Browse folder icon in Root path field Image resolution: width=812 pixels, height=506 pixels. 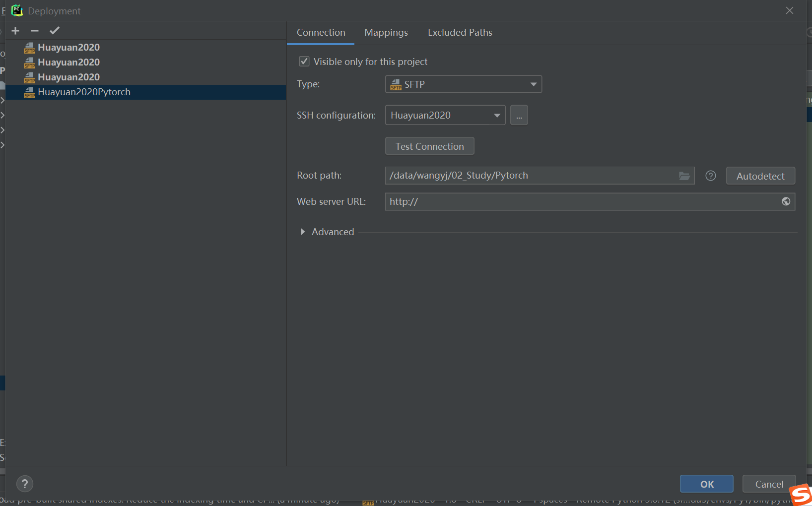tap(684, 176)
